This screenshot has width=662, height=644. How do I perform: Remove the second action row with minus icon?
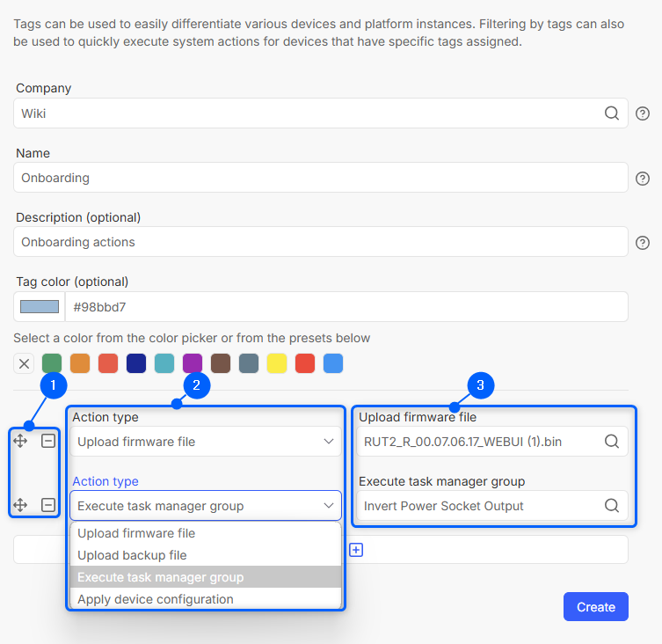[x=48, y=505]
